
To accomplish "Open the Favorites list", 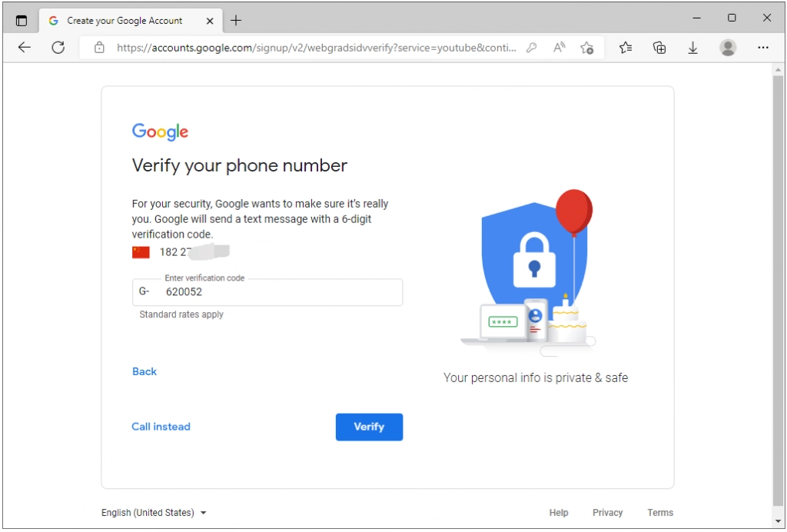I will point(626,48).
